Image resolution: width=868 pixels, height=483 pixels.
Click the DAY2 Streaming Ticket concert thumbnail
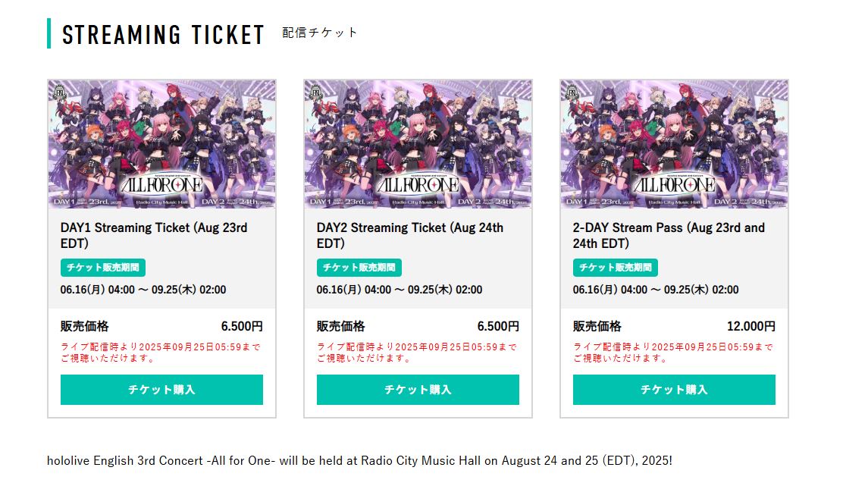point(418,144)
